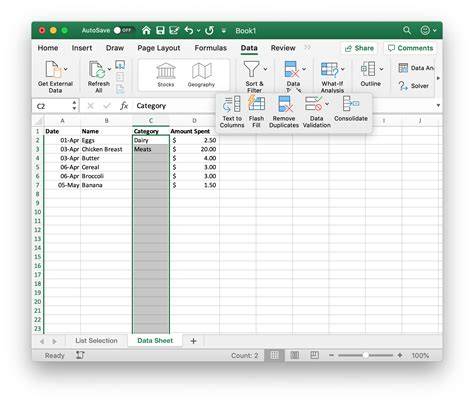Insert Stocks data type
This screenshot has height=403, width=474.
pos(166,75)
